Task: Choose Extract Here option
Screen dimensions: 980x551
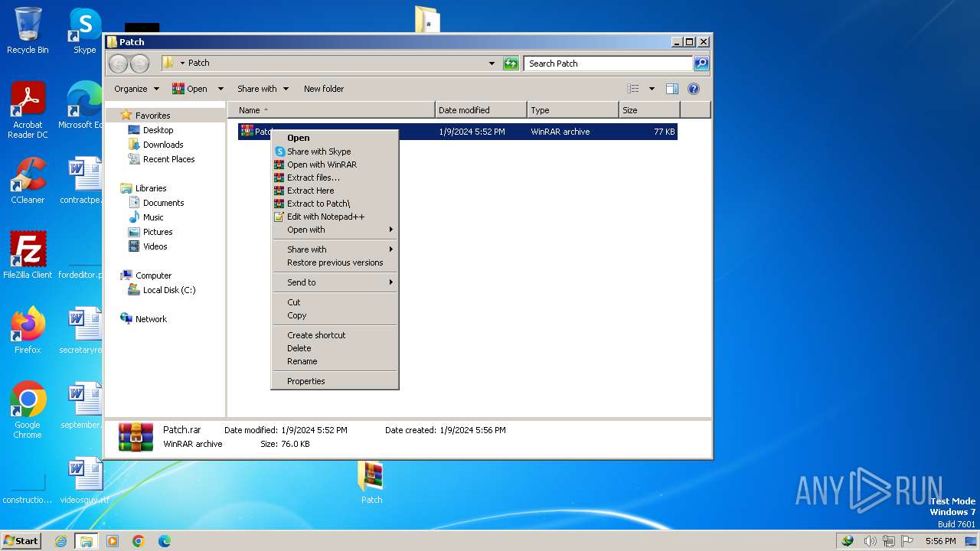Action: 335,191
